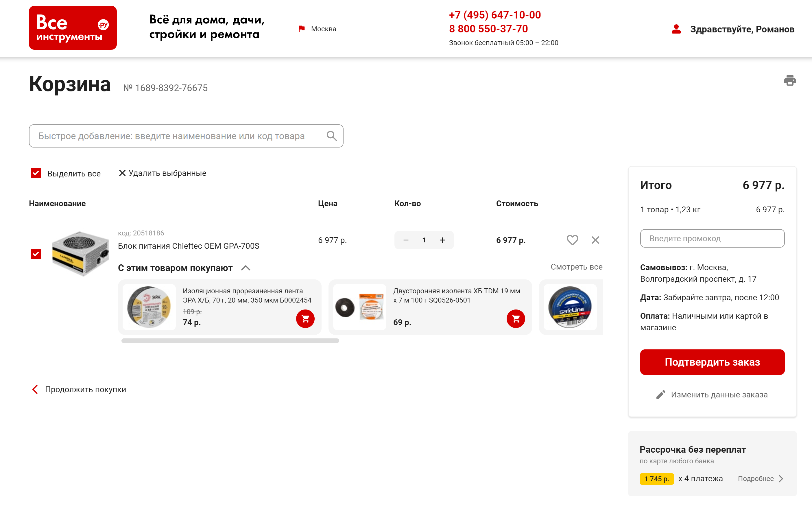Uncheck the Chieftec power supply checkbox
This screenshot has width=812, height=516.
(x=36, y=254)
